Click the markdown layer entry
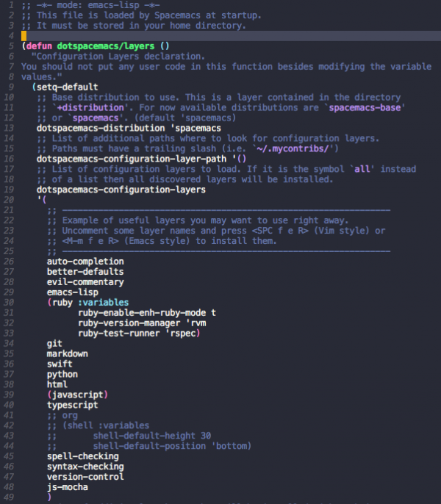Image resolution: width=441 pixels, height=504 pixels. click(67, 353)
